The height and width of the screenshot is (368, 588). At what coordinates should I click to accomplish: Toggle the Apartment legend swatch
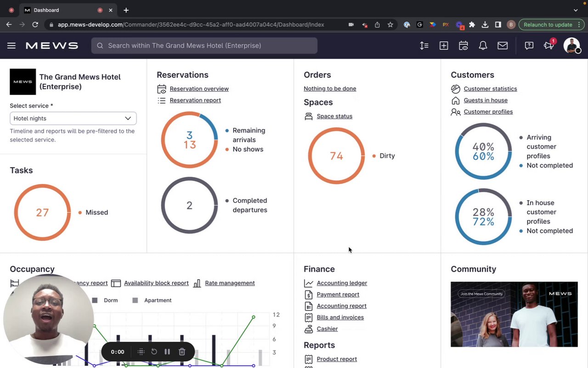(x=135, y=300)
